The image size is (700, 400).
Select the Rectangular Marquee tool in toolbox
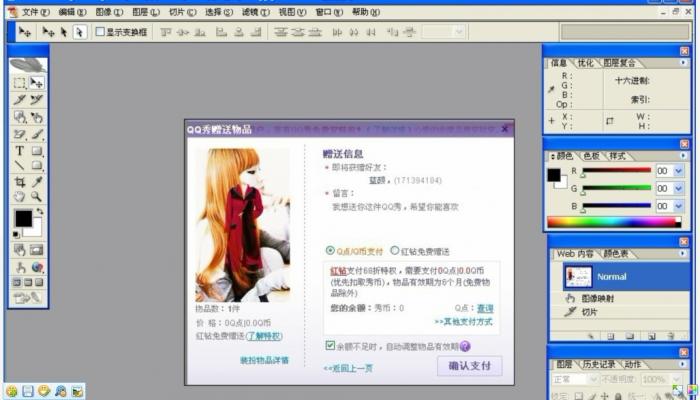point(19,83)
